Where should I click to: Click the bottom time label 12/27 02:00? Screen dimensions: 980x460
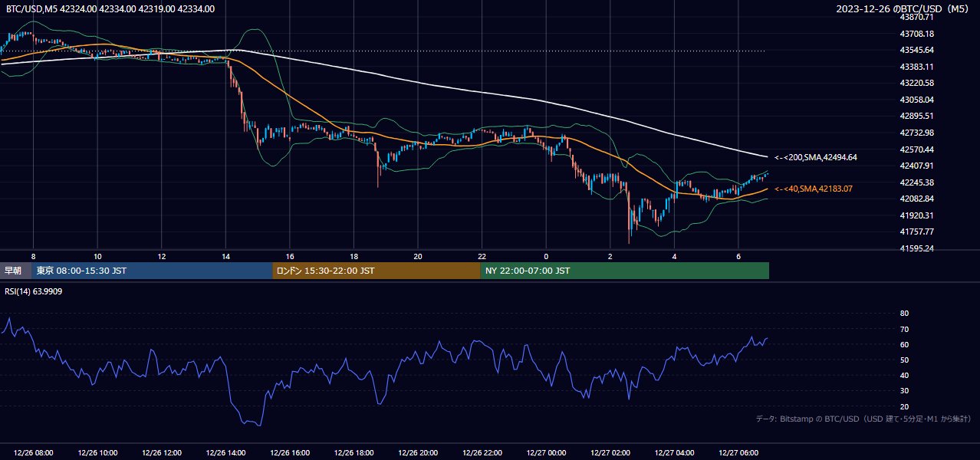tap(610, 453)
